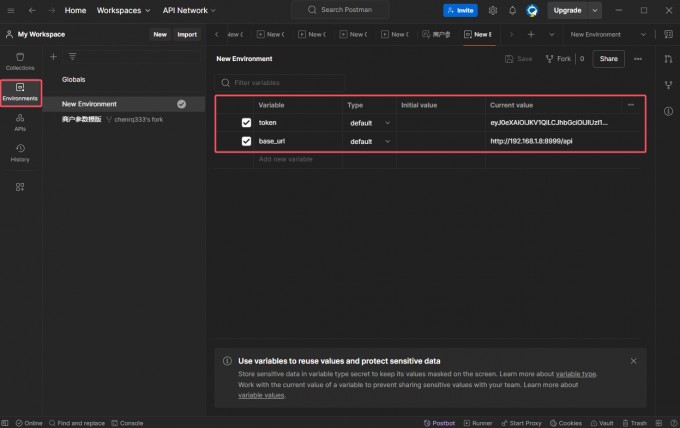Open the sidebar filter icon

click(x=72, y=57)
